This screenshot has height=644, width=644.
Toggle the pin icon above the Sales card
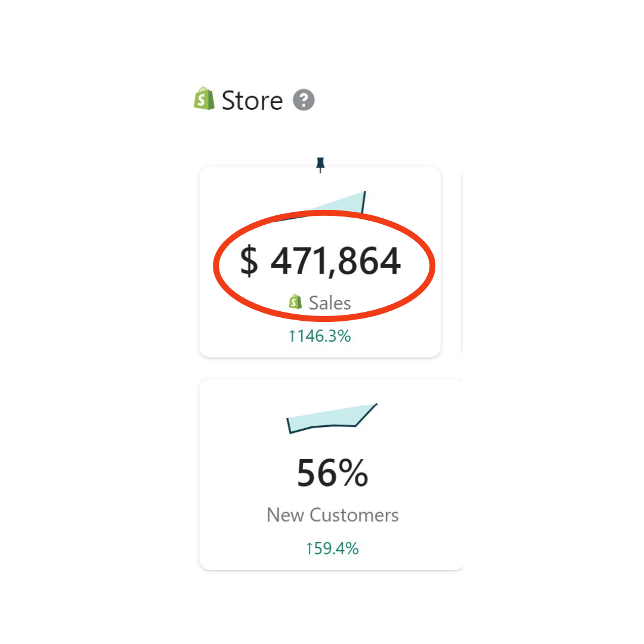[x=321, y=165]
